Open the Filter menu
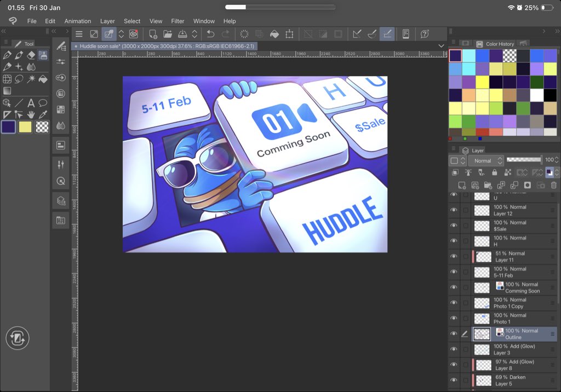The height and width of the screenshot is (392, 561). click(x=178, y=21)
